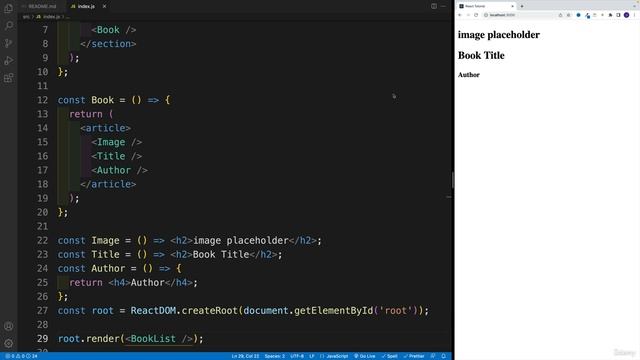The width and height of the screenshot is (640, 360).
Task: Split the editor to the right
Action: coord(434,6)
